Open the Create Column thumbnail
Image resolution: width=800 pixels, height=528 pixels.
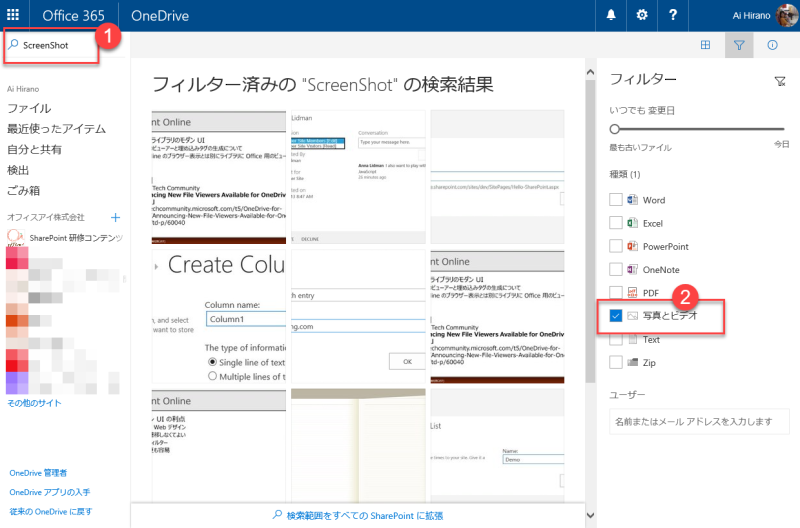(x=219, y=316)
